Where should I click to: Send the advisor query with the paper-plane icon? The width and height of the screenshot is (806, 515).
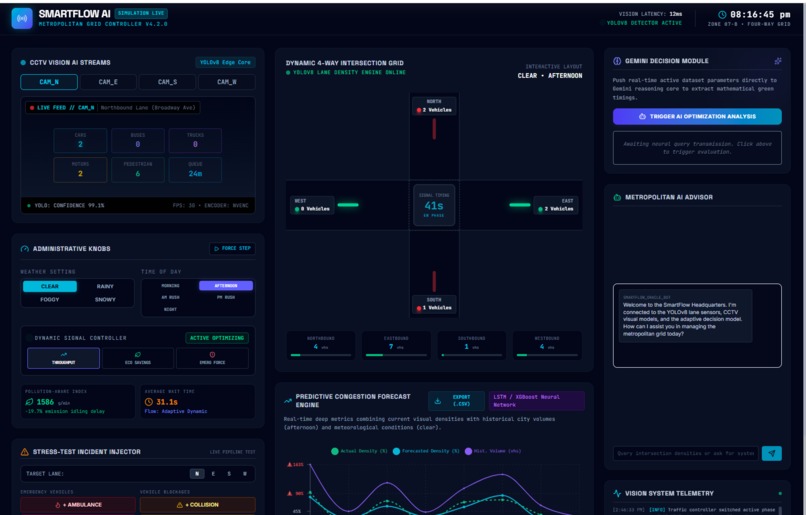(772, 453)
